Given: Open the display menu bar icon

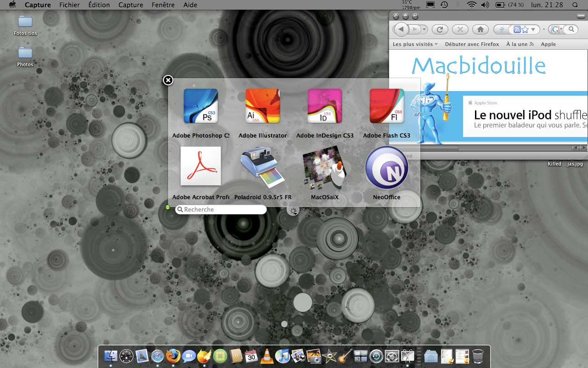Looking at the screenshot, I should (x=430, y=5).
